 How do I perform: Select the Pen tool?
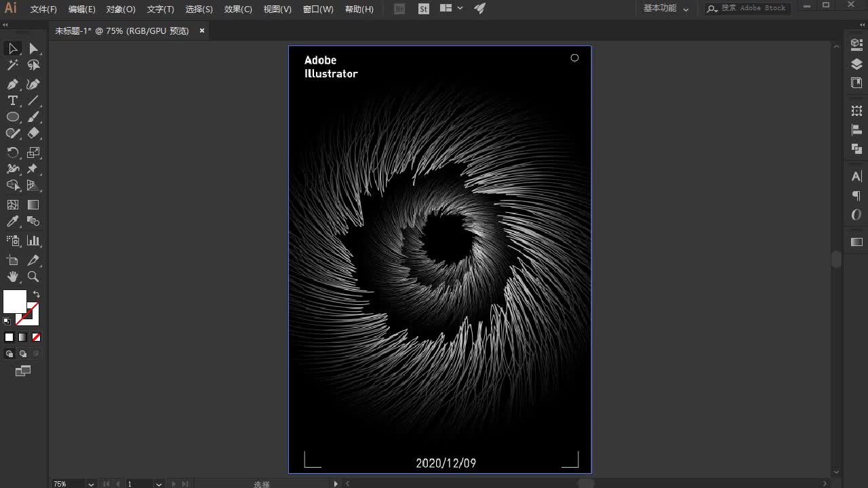click(x=12, y=84)
